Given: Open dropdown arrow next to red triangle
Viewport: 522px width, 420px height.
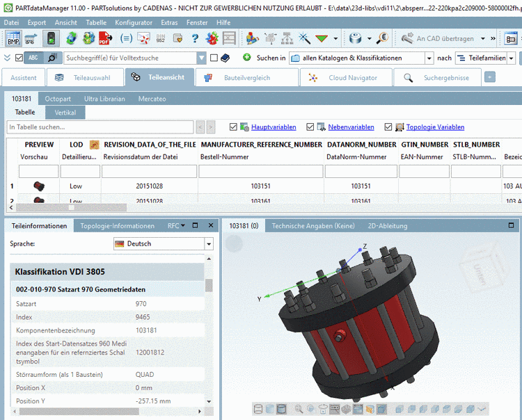Looking at the screenshot, I should coord(335,38).
